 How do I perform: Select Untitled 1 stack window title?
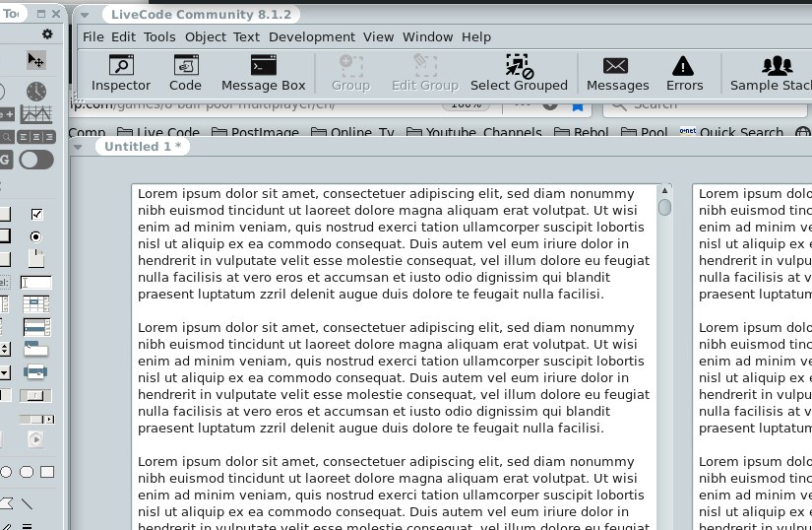pyautogui.click(x=143, y=147)
